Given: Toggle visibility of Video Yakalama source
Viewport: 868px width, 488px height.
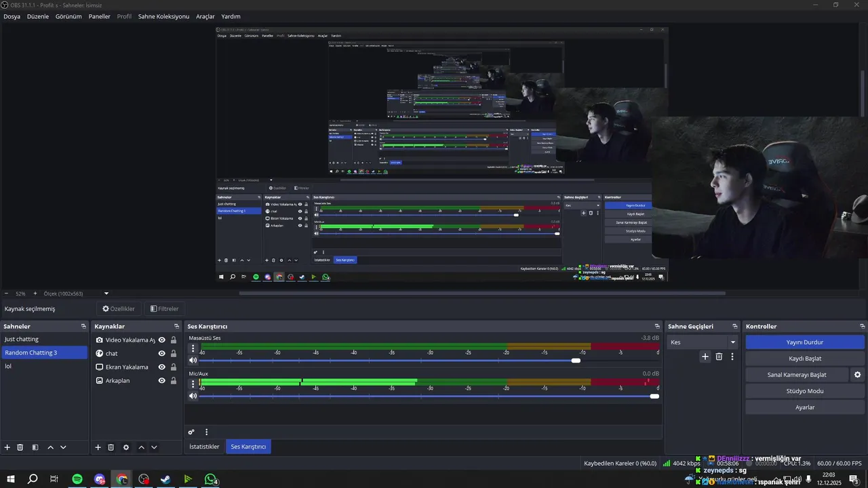Looking at the screenshot, I should click(162, 340).
